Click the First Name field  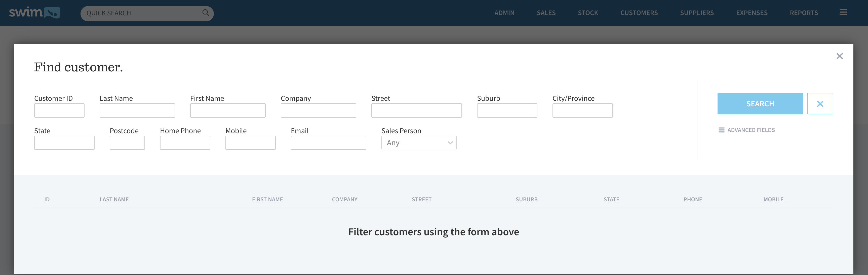[228, 110]
